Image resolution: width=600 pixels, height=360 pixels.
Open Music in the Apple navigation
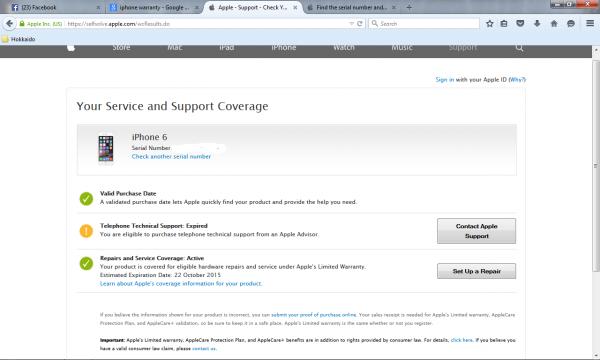tap(402, 47)
